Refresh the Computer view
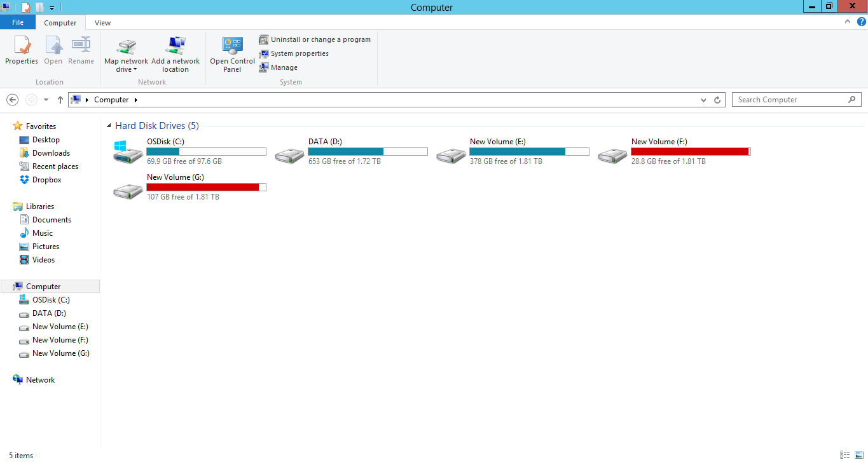The image size is (868, 462). coord(717,100)
